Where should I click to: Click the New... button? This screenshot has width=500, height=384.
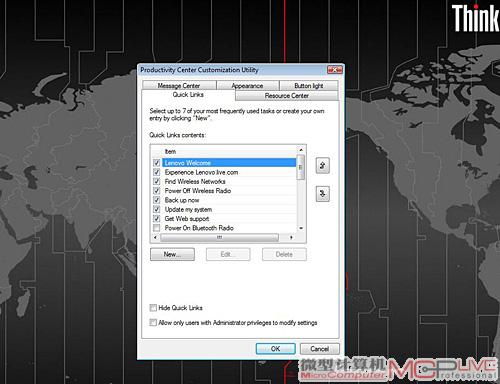click(172, 254)
